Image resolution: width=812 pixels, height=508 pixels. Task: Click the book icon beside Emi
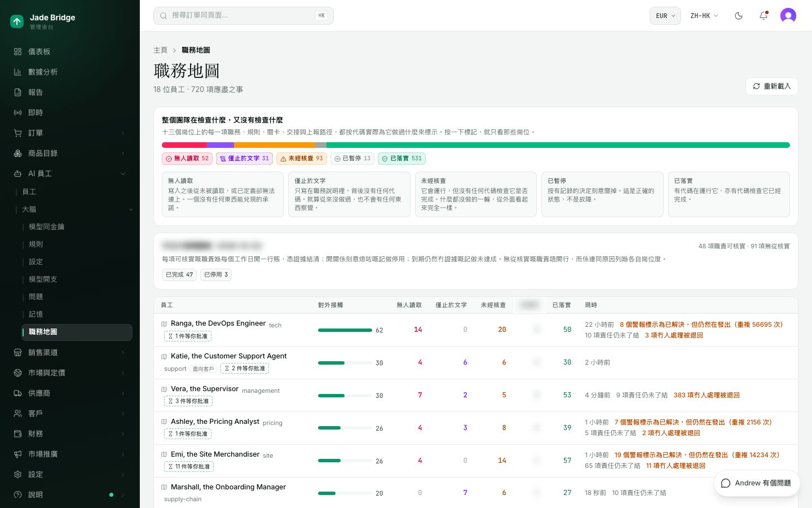click(164, 455)
